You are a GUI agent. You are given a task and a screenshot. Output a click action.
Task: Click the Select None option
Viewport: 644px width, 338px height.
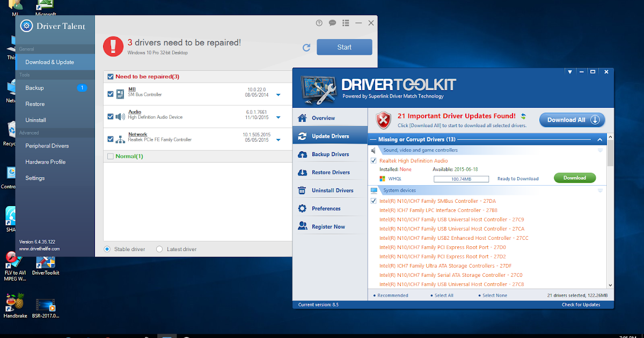(493, 295)
